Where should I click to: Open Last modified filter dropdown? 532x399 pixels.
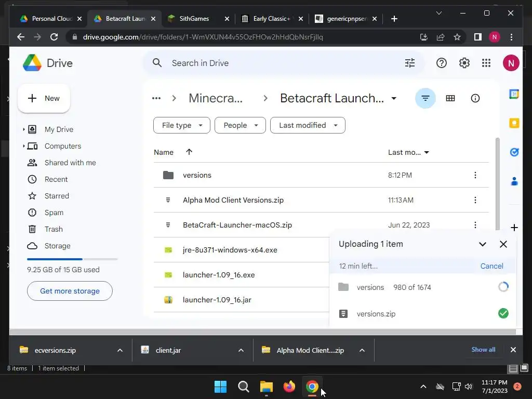(x=308, y=125)
